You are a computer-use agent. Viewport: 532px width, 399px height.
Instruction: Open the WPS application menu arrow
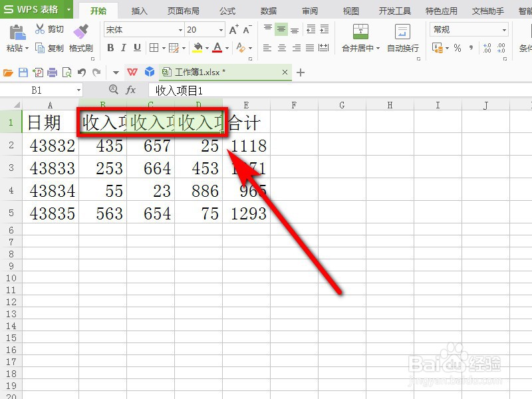point(68,9)
